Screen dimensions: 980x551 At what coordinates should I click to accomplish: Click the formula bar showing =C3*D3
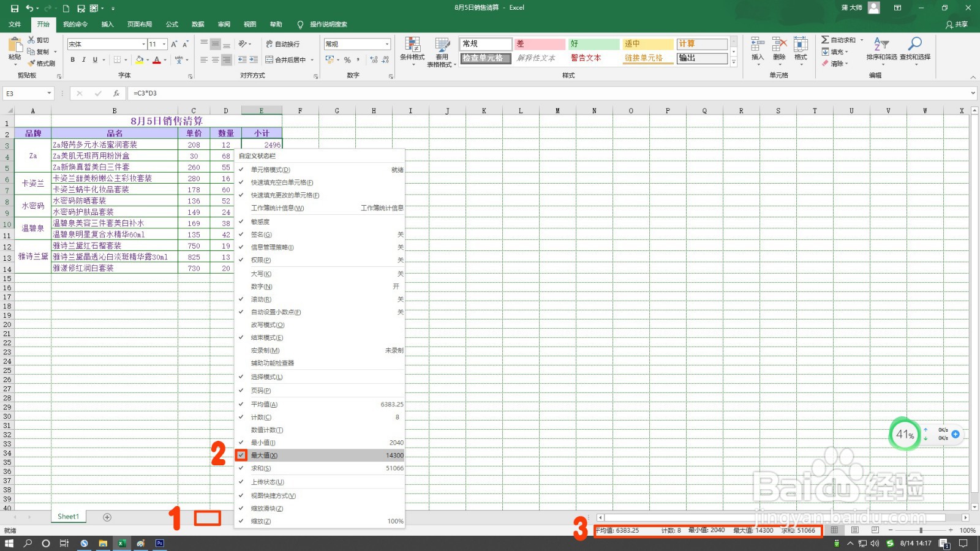[x=548, y=93]
